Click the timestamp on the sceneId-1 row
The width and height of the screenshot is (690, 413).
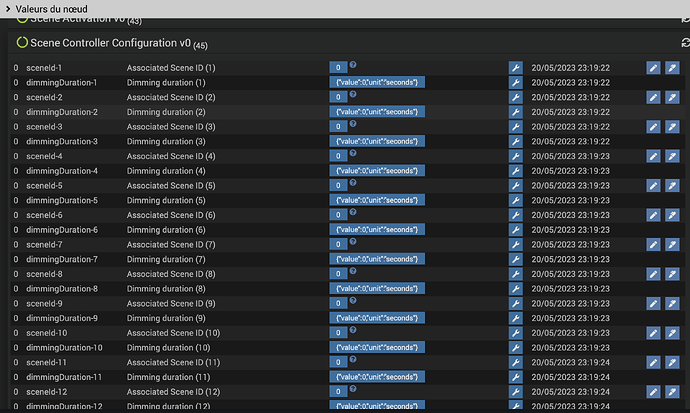coord(570,68)
